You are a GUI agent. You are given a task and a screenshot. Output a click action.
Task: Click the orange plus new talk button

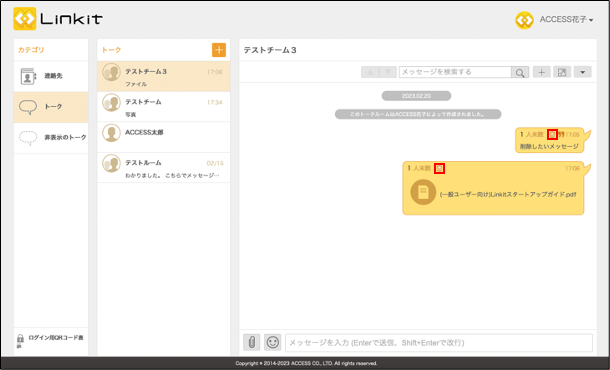219,50
